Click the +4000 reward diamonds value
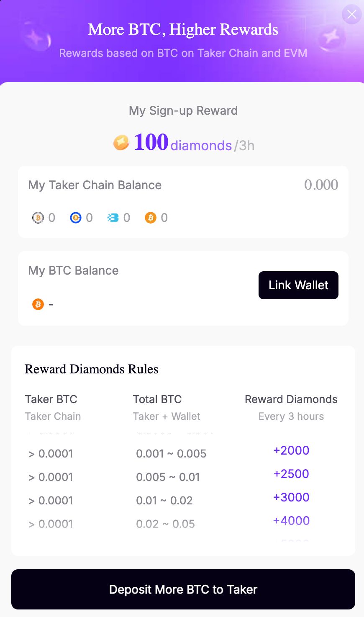The image size is (364, 617). click(x=291, y=521)
